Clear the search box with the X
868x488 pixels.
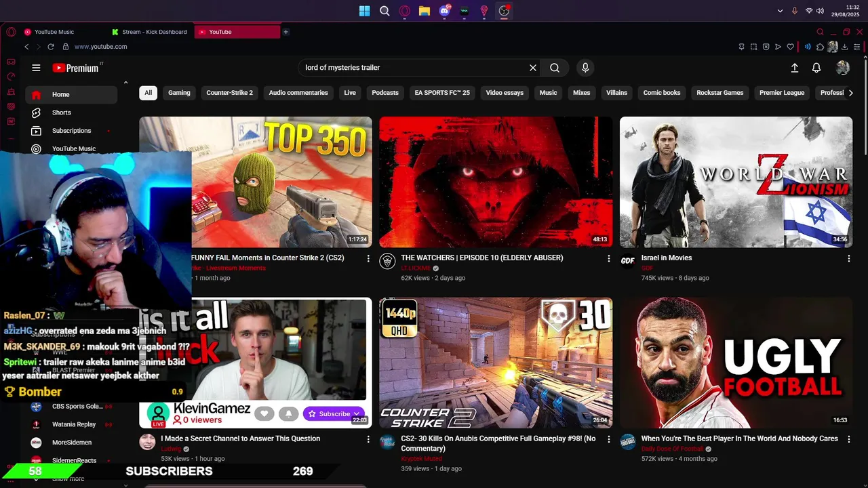pos(533,68)
